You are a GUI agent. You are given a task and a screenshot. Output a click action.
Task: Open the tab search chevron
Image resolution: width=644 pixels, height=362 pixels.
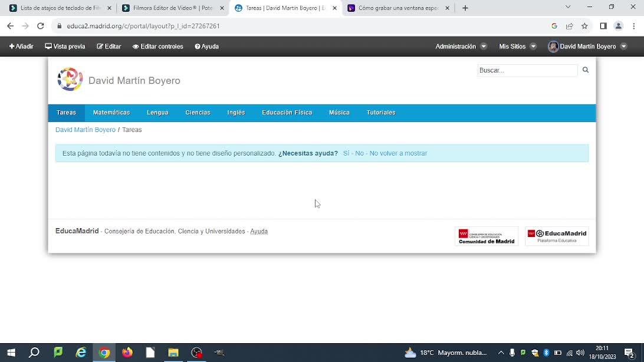click(x=567, y=7)
